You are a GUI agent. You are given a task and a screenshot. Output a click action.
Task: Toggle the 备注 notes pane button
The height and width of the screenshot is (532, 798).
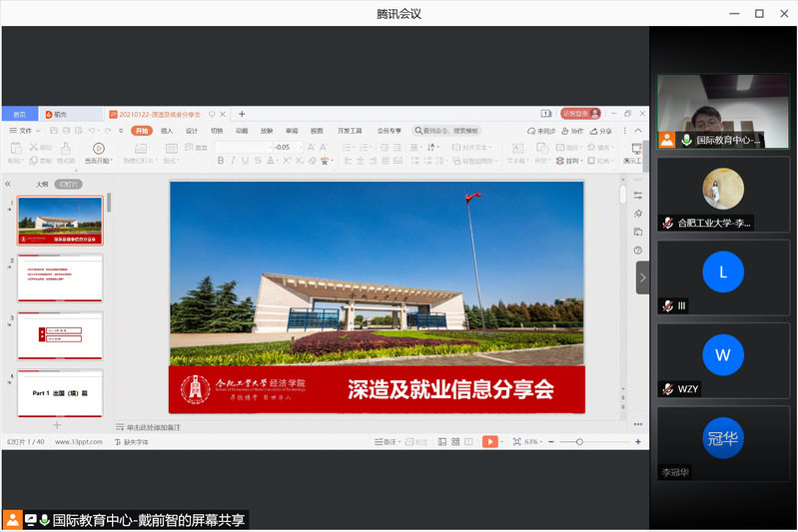tap(384, 441)
